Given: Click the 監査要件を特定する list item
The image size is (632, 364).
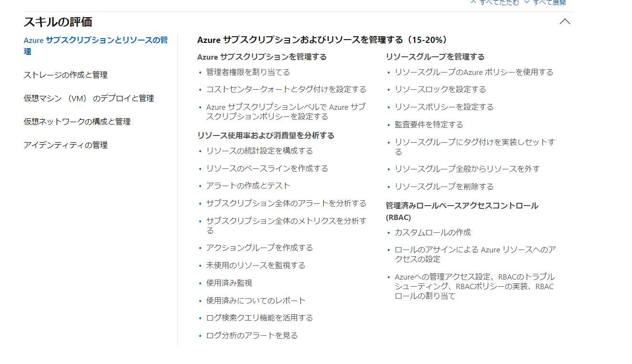Looking at the screenshot, I should point(429,125).
